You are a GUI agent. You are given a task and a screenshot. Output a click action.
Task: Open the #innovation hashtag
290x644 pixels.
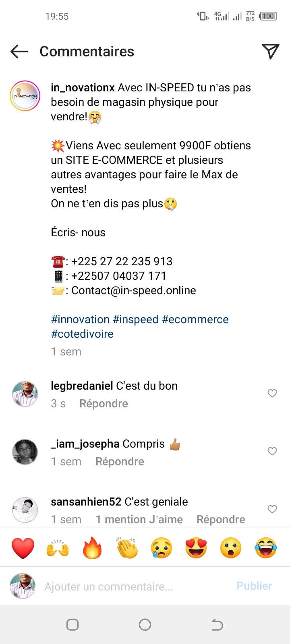click(x=80, y=320)
